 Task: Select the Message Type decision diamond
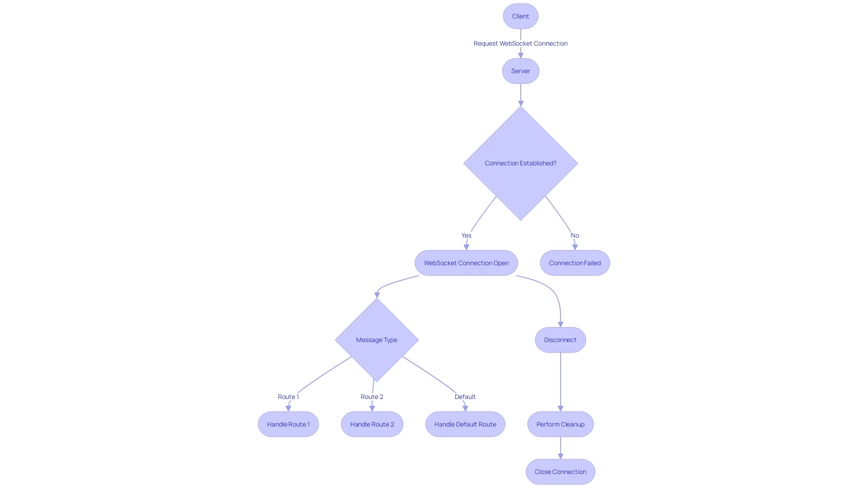click(x=377, y=340)
